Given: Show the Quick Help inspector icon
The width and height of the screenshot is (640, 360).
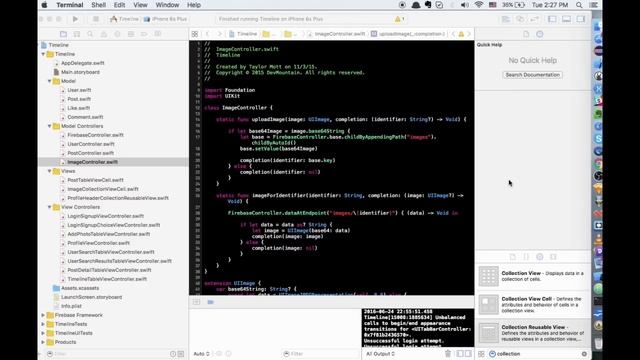Looking at the screenshot, I should [540, 34].
